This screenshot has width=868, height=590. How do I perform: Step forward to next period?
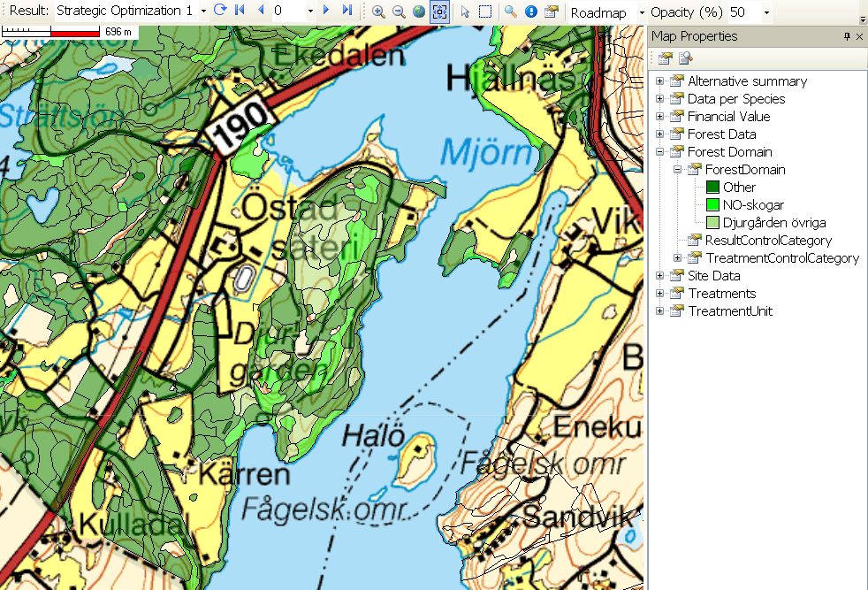coord(326,10)
